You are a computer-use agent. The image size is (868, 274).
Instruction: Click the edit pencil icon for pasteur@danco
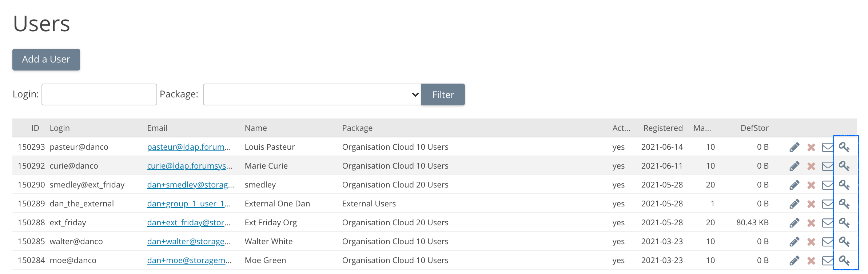click(794, 147)
